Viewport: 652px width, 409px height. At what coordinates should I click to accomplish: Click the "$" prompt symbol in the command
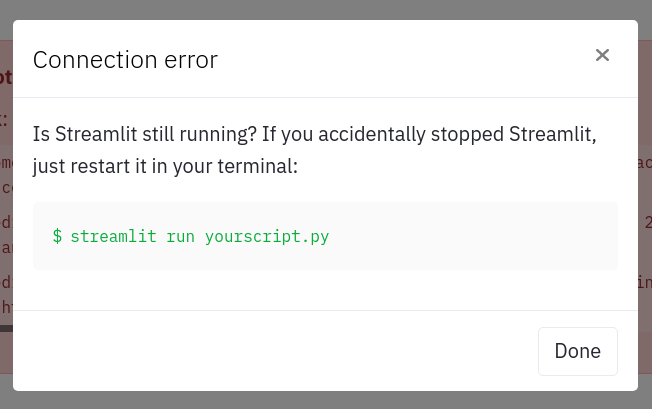[x=58, y=237]
